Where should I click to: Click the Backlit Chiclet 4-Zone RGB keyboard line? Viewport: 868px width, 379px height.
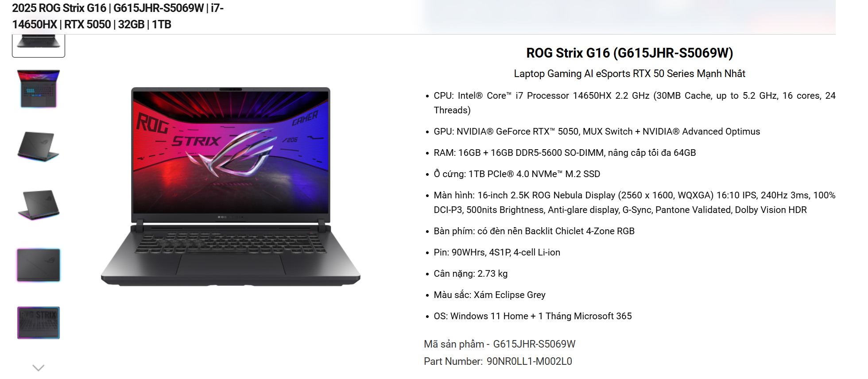point(534,231)
